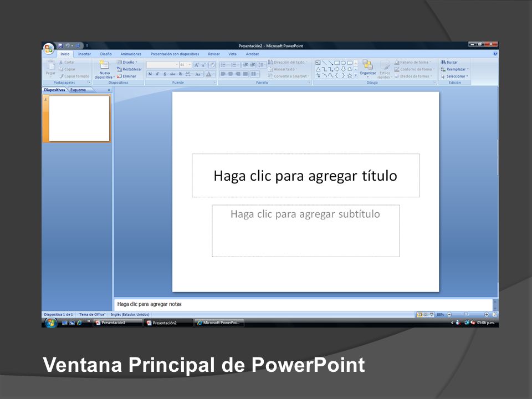Click the font color A button
The height and width of the screenshot is (399, 532).
point(209,74)
